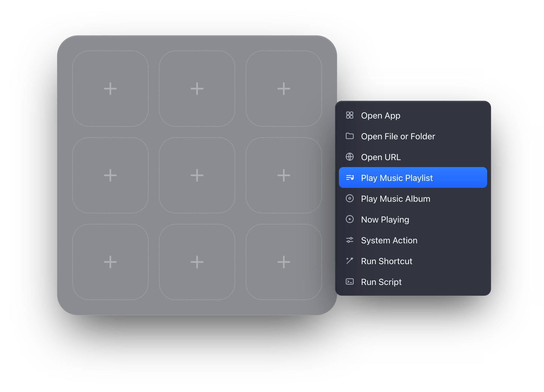
Task: Choose Open App from the menu
Action: (413, 115)
